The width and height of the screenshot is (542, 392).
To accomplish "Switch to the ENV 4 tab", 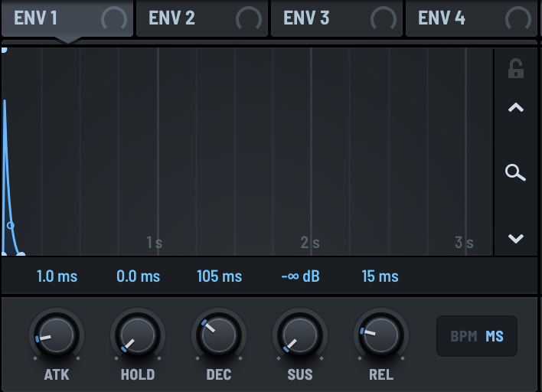I will 472,18.
